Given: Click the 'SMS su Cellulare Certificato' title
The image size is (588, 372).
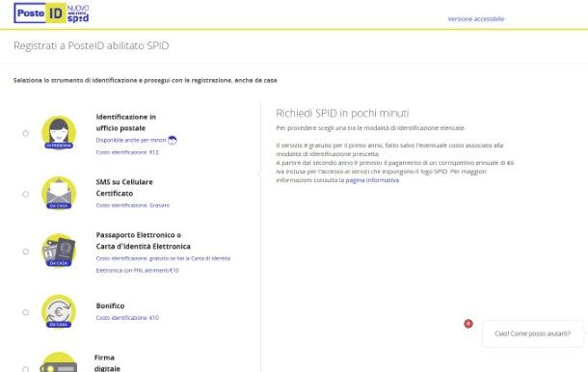Looking at the screenshot, I should 124,188.
